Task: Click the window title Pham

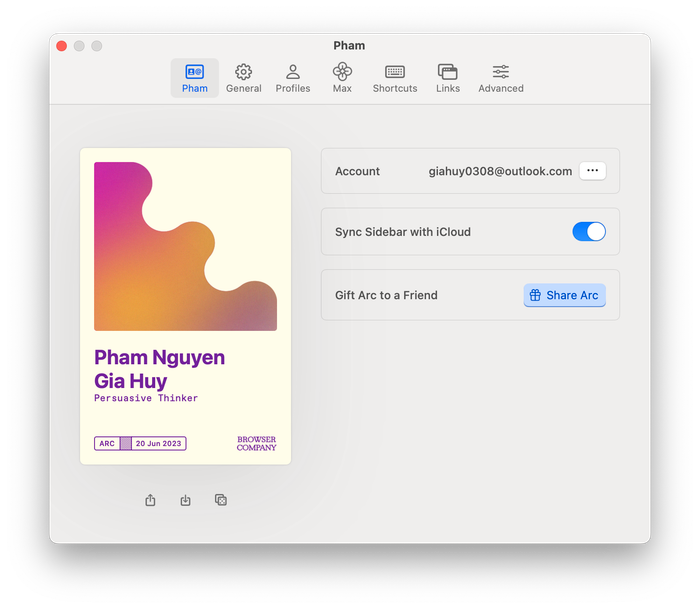Action: (349, 46)
